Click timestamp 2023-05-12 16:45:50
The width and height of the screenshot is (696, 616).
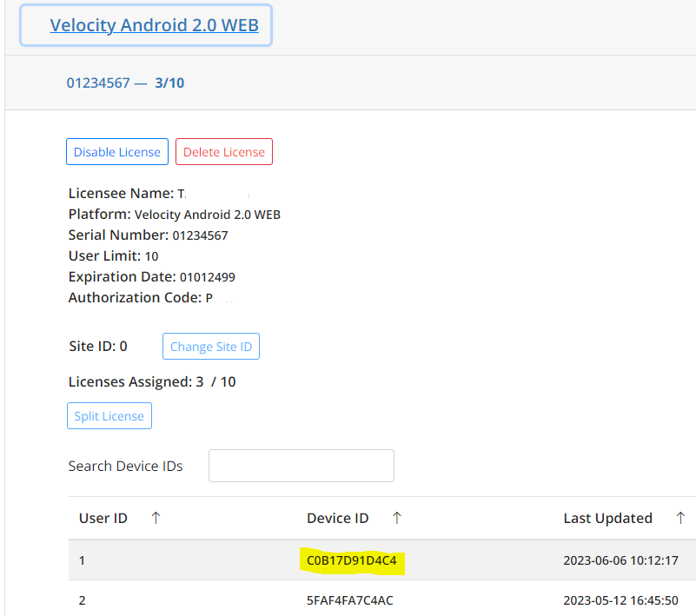click(x=618, y=599)
